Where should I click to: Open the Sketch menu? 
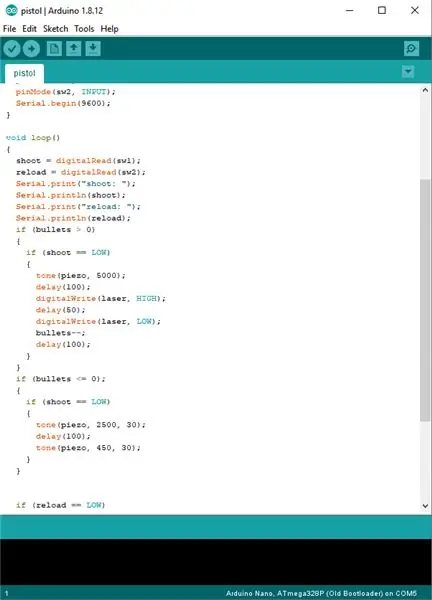coord(55,29)
